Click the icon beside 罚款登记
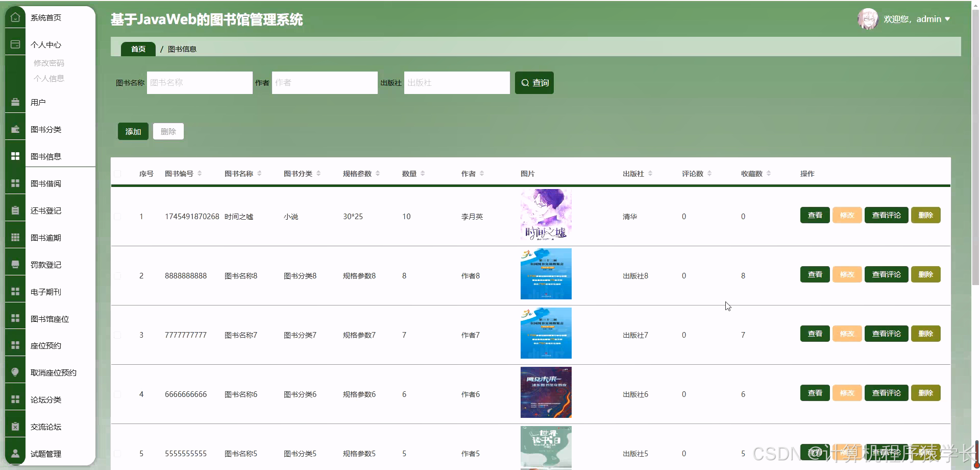The height and width of the screenshot is (470, 980). point(15,265)
